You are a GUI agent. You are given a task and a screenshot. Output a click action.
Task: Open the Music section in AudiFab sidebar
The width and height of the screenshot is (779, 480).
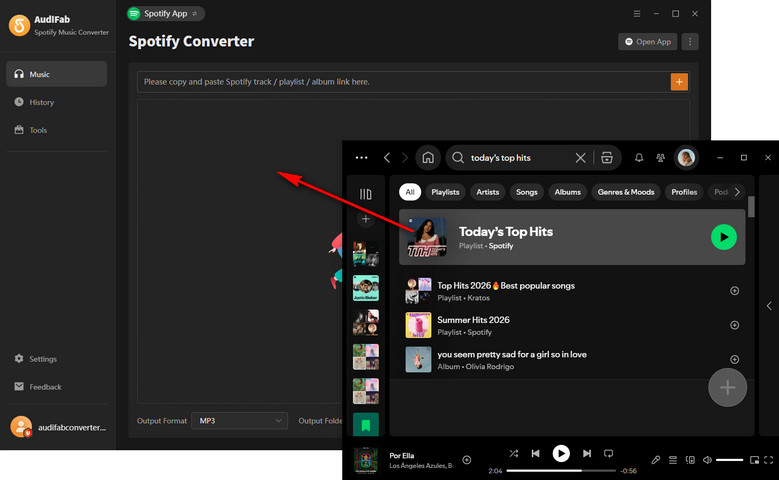click(56, 74)
